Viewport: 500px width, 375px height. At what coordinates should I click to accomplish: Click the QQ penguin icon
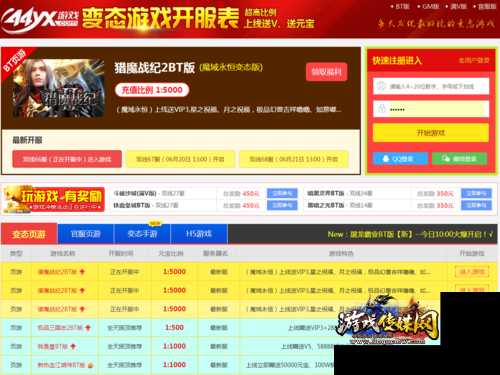(x=386, y=159)
